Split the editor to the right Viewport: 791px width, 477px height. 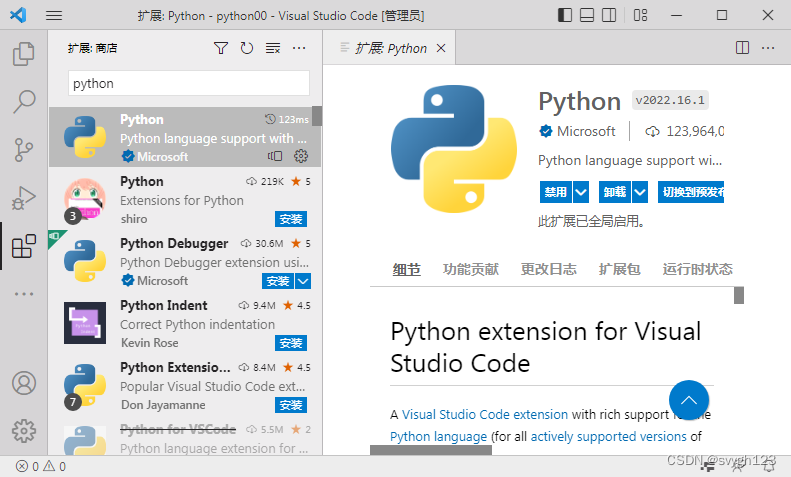743,48
